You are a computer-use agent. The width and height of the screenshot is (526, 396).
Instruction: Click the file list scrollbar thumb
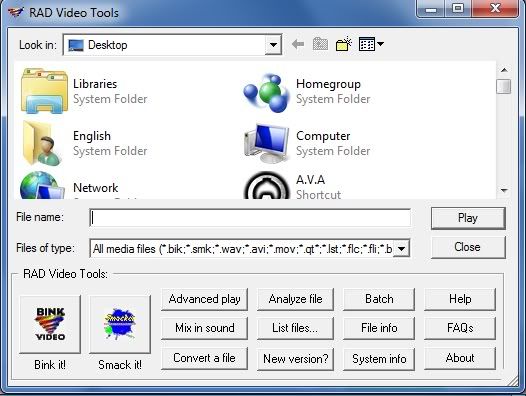click(x=504, y=86)
